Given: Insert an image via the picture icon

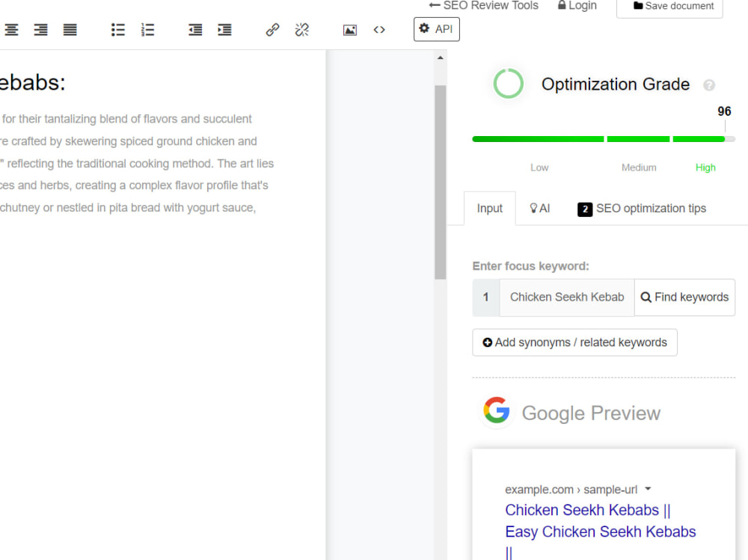Looking at the screenshot, I should click(x=349, y=30).
